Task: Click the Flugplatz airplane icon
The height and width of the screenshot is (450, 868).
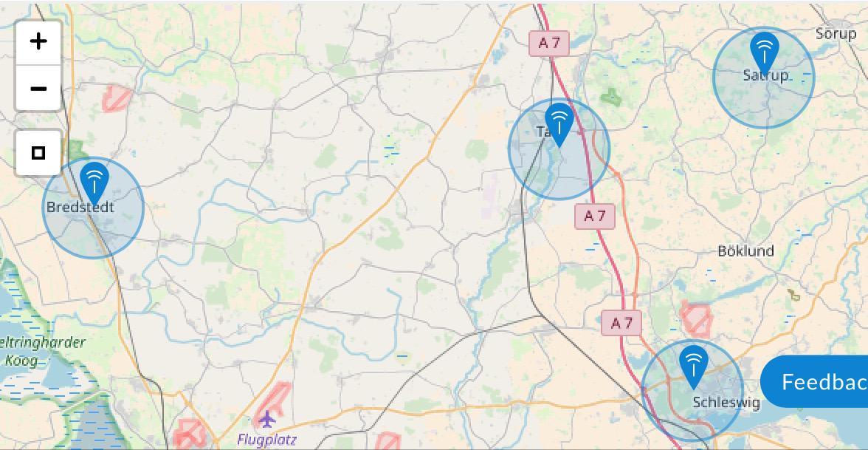Action: coord(267,418)
